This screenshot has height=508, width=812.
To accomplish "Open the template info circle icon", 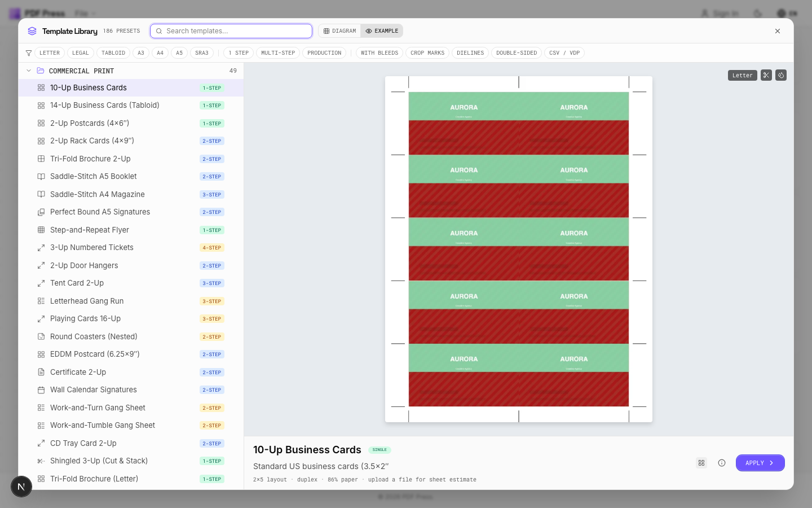I will point(722,463).
